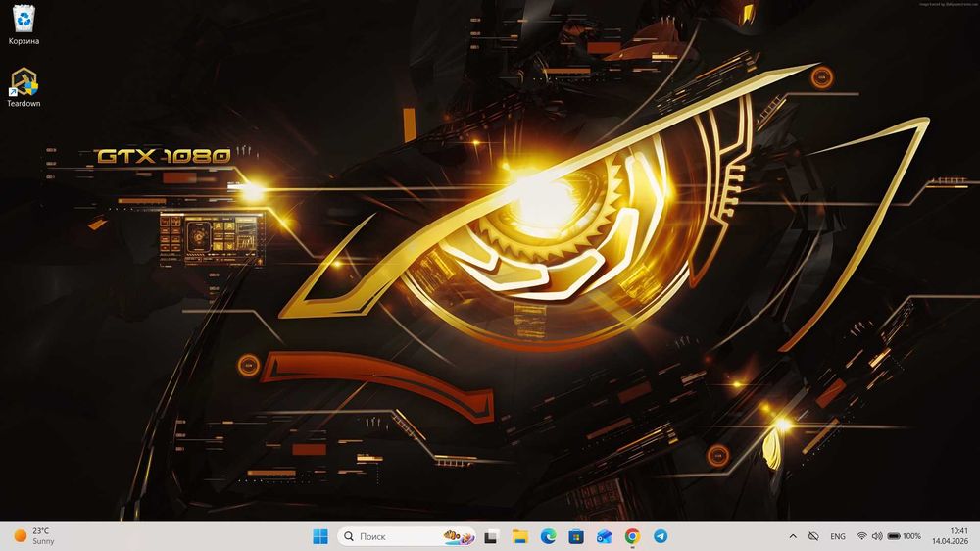
Task: Select the Корзина recycle bin icon
Action: coord(24,25)
